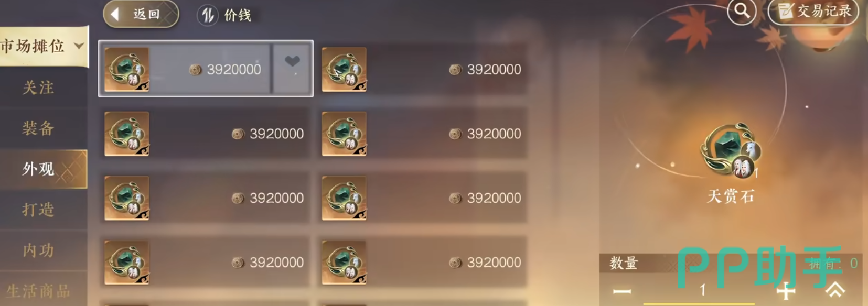Select second-row left-column 天赏石 item icon
The width and height of the screenshot is (868, 306).
(127, 134)
